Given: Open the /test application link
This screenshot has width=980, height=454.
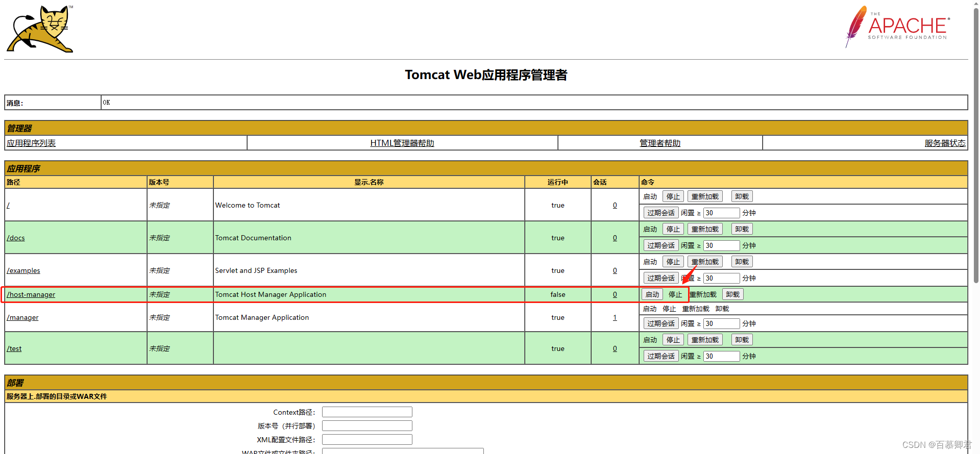Looking at the screenshot, I should click(x=14, y=348).
